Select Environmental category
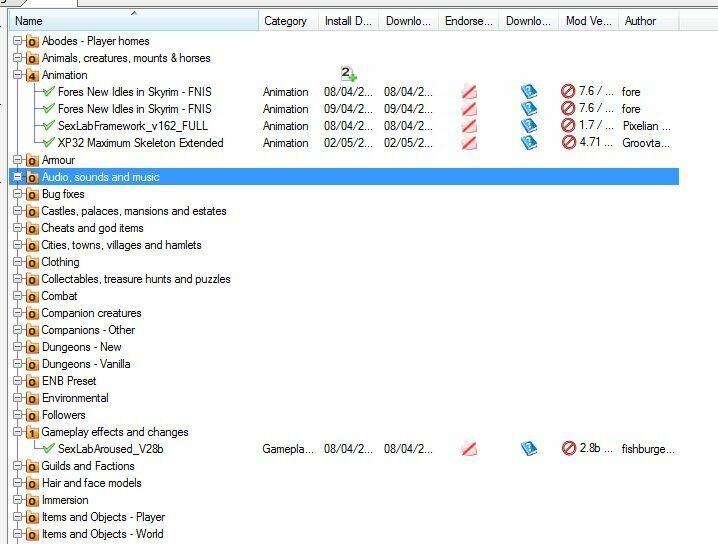 75,398
